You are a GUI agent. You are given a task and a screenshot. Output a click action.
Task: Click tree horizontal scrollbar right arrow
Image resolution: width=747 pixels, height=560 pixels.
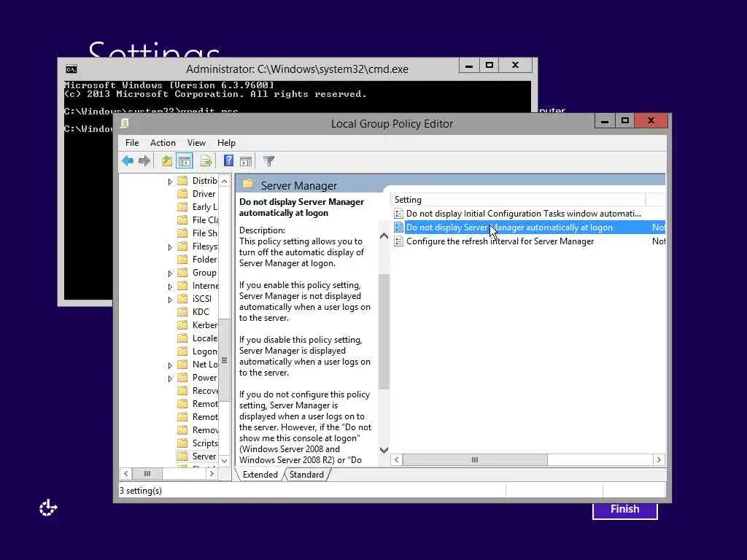pyautogui.click(x=212, y=474)
